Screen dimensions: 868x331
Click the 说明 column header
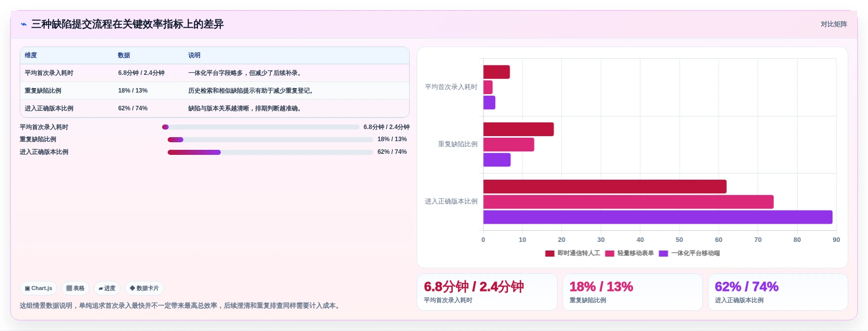click(194, 55)
